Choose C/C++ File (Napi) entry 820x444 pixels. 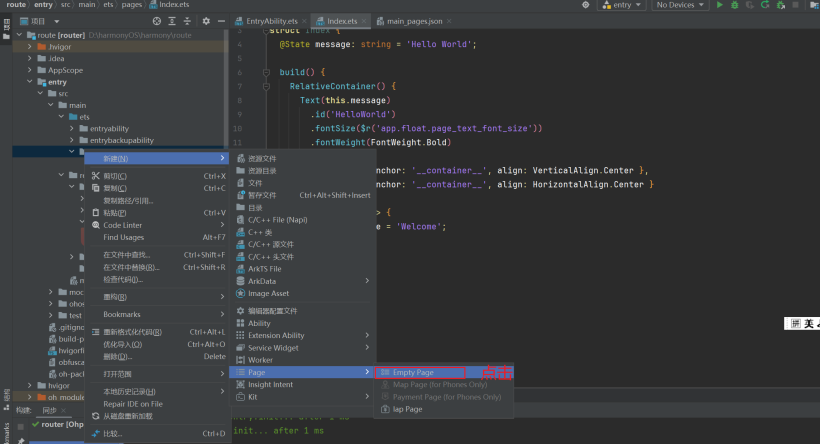[303, 220]
